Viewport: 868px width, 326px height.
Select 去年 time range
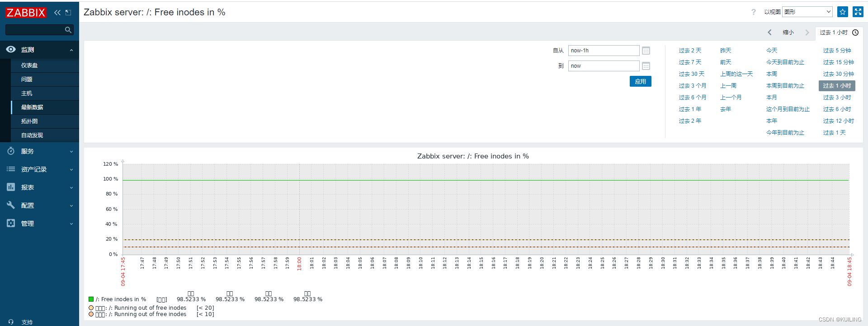point(726,109)
